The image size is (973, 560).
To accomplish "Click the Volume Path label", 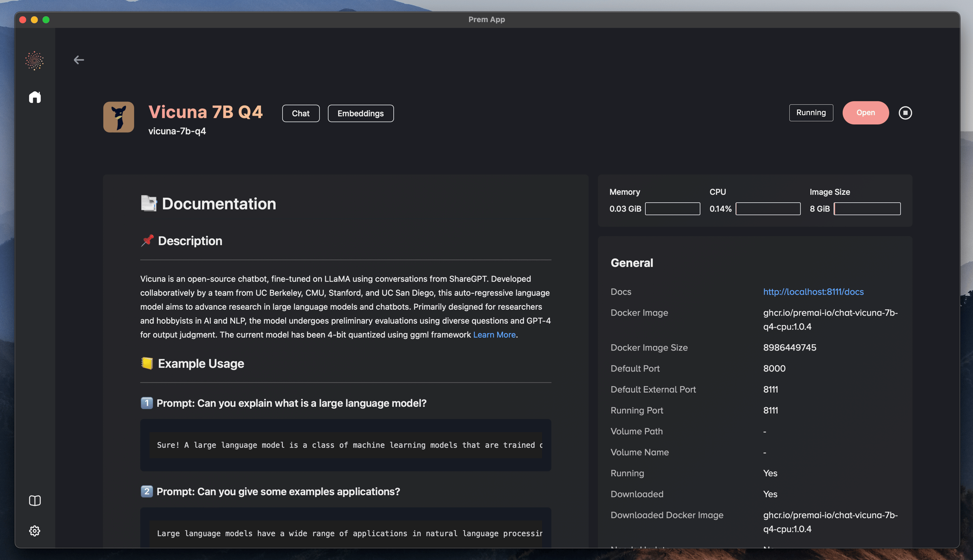I will click(637, 432).
